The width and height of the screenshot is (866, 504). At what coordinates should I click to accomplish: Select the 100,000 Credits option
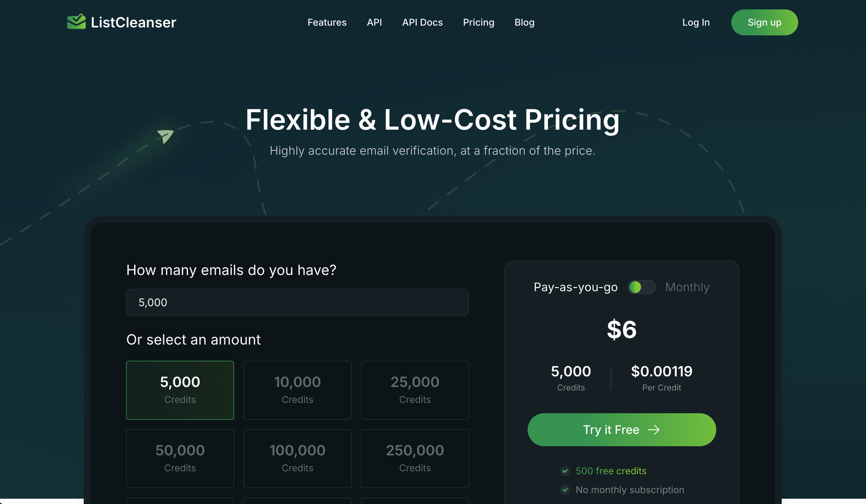[x=297, y=458]
